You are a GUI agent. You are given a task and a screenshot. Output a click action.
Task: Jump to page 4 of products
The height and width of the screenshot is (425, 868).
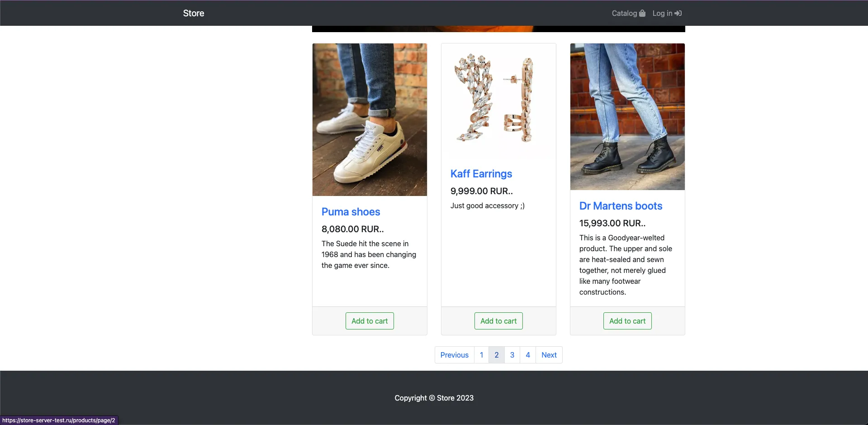coord(528,355)
